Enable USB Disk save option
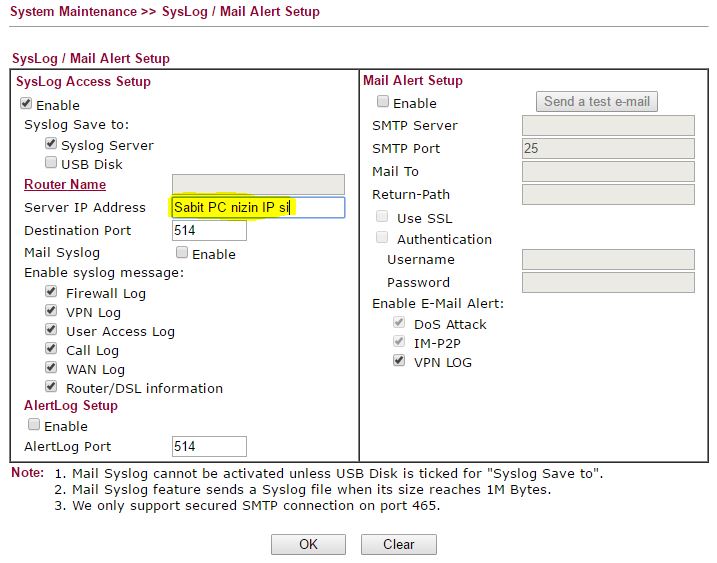Viewport: 717px width, 563px height. click(x=51, y=163)
